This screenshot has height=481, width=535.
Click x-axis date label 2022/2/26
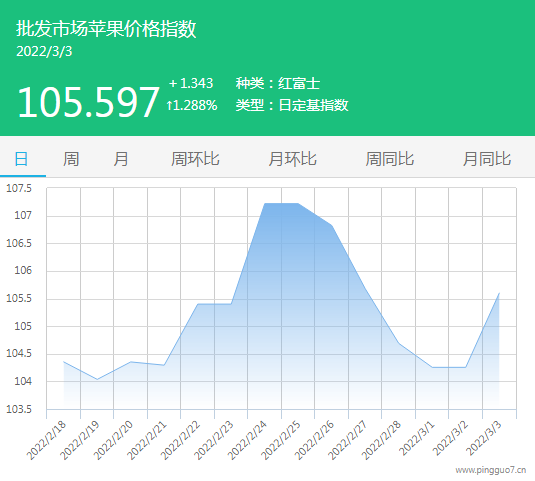pos(314,440)
